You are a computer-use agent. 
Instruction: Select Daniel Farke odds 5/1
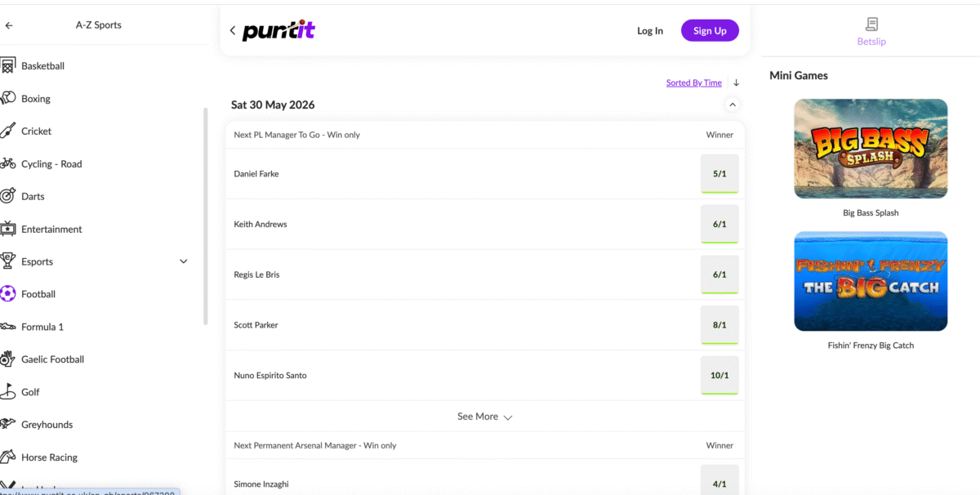click(719, 174)
